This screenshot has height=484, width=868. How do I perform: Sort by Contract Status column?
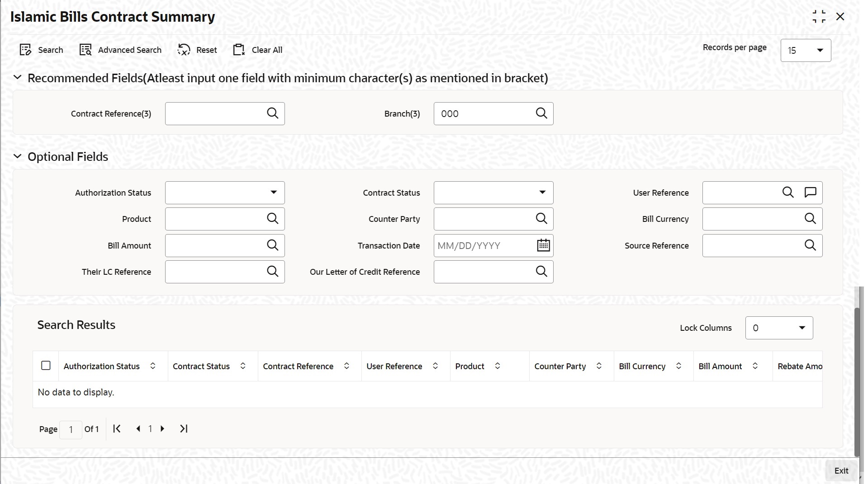point(243,366)
